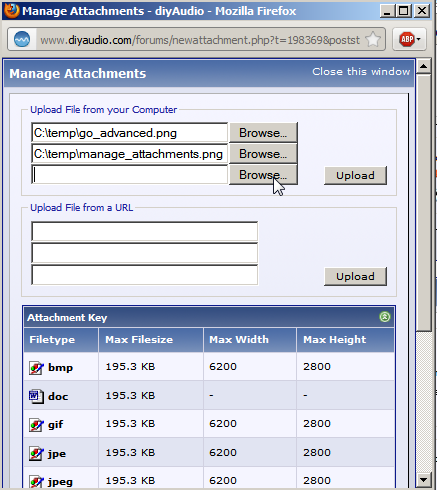Click the 6200 max width in gif row
Screen dimensions: 437x490
pyautogui.click(x=223, y=424)
